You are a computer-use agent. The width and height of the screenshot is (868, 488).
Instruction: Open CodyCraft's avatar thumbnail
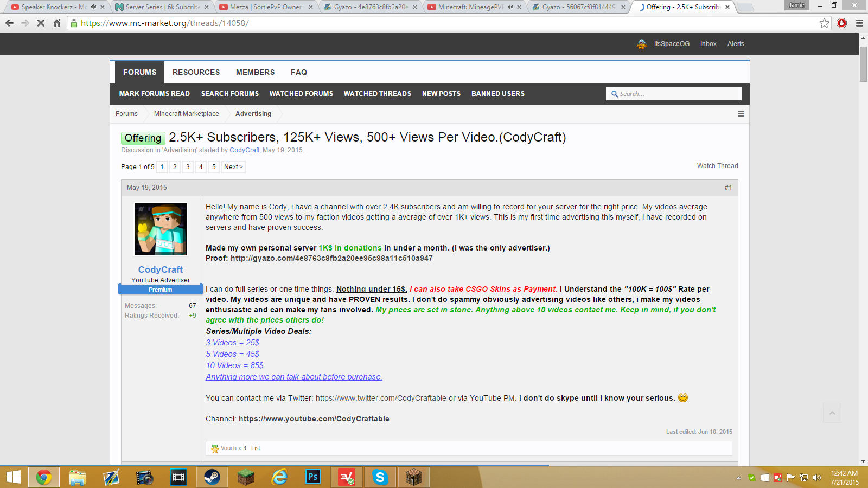click(x=161, y=229)
